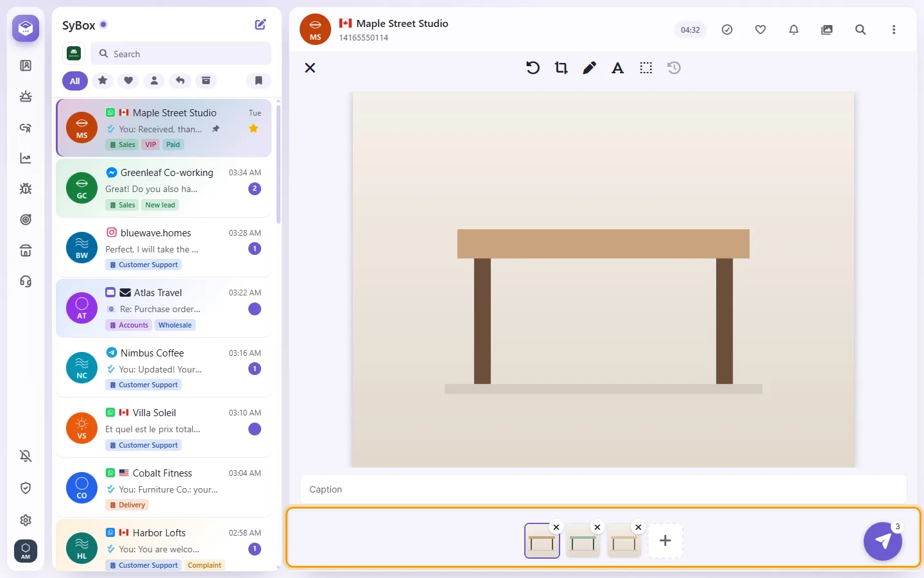Viewport: 924px width, 578px height.
Task: Open the media gallery icon in header
Action: (x=827, y=30)
